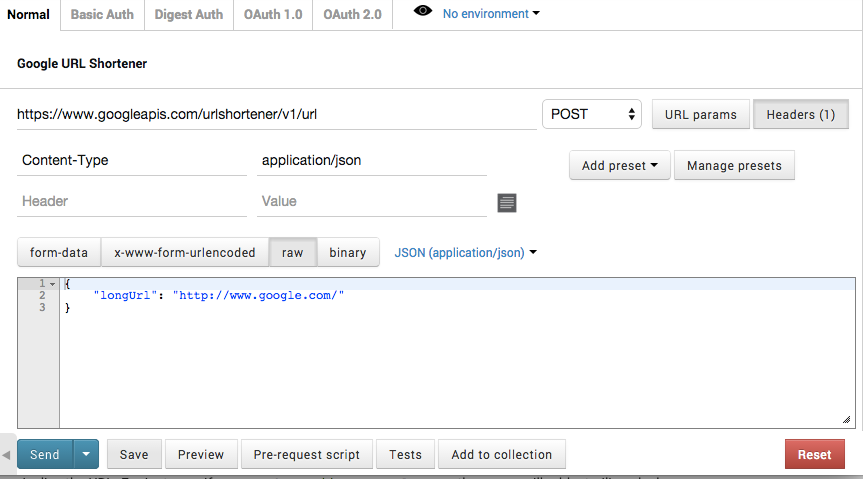Click the eye icon for environment quick look
863x479 pixels.
(423, 11)
